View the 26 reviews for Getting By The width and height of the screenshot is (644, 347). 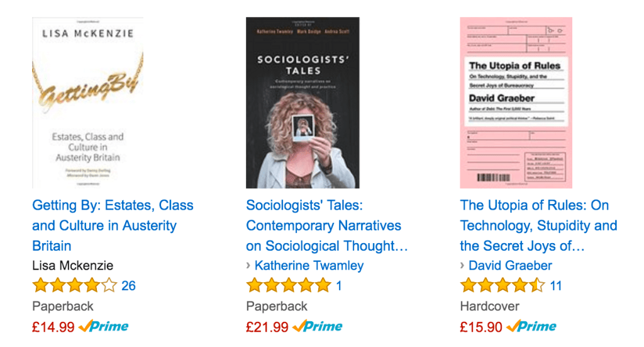(128, 286)
